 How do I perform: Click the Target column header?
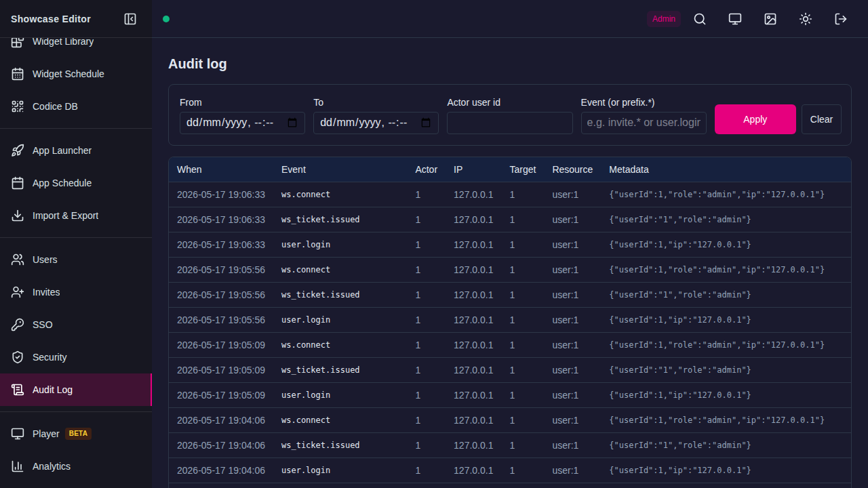tap(523, 169)
